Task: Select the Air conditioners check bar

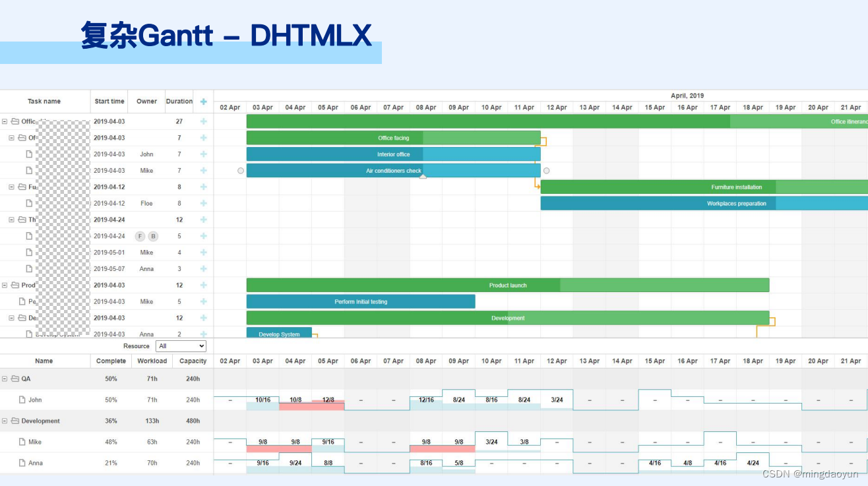Action: [x=394, y=171]
